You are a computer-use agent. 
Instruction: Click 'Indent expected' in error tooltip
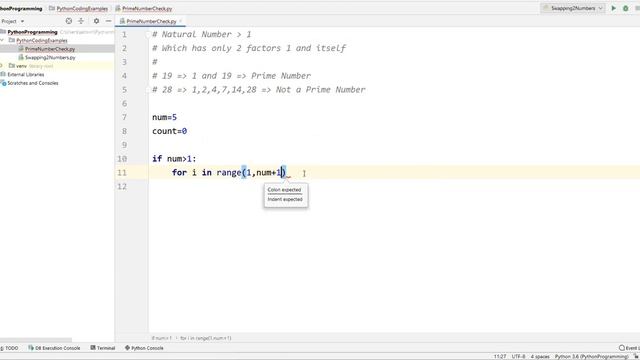coord(285,199)
